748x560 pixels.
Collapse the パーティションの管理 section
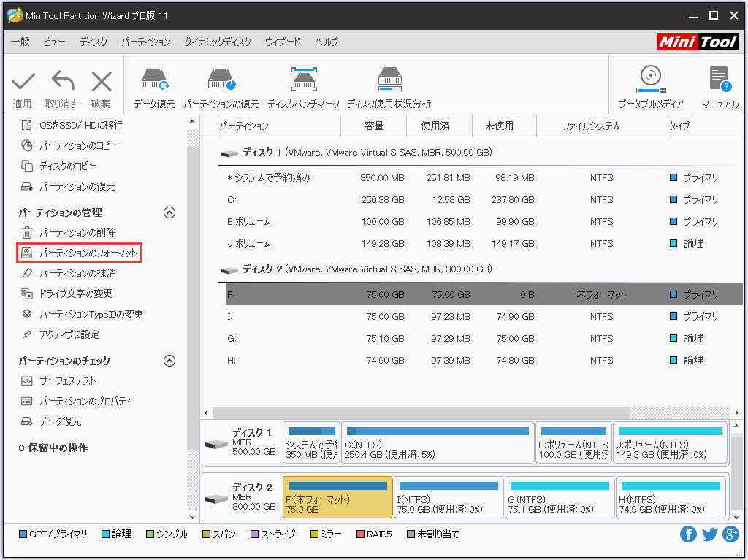[x=169, y=213]
